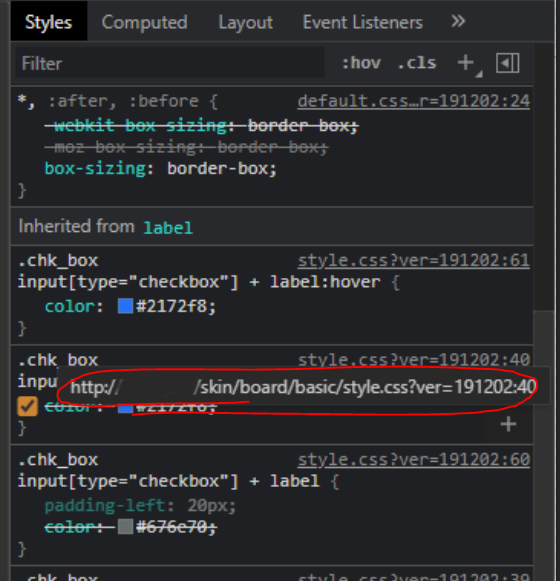
Task: Switch to the Computed tab
Action: point(145,22)
